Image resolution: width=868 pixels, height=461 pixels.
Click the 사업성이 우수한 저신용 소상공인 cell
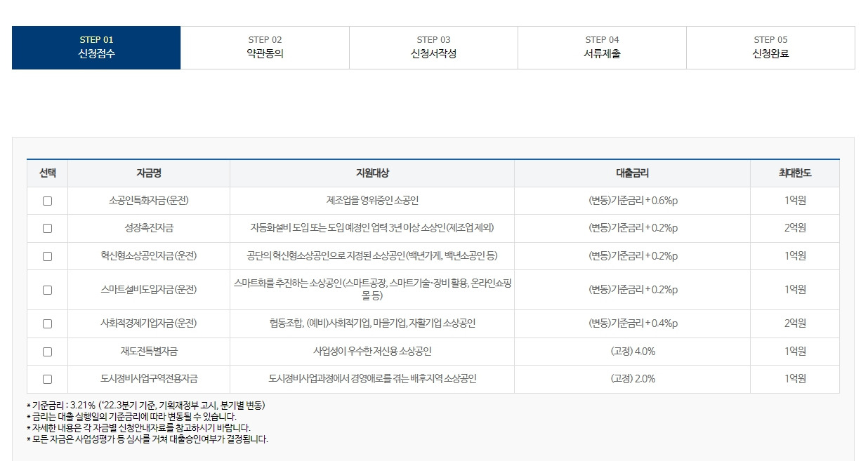(372, 352)
